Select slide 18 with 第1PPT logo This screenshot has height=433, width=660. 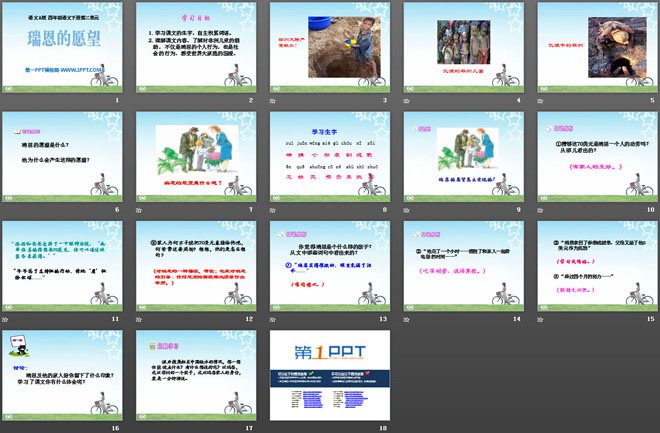(330, 376)
